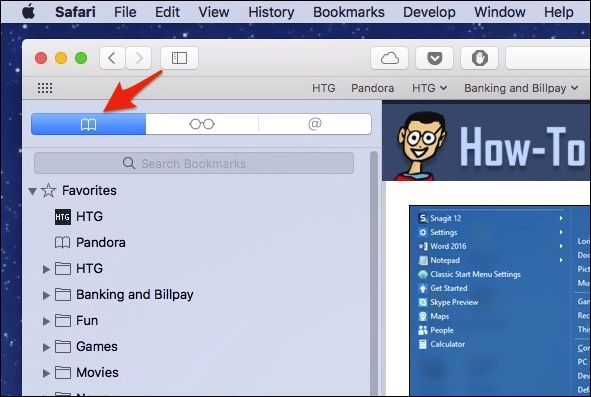Select the Movies folder icon
Screen dimensions: 591x397
tap(63, 372)
